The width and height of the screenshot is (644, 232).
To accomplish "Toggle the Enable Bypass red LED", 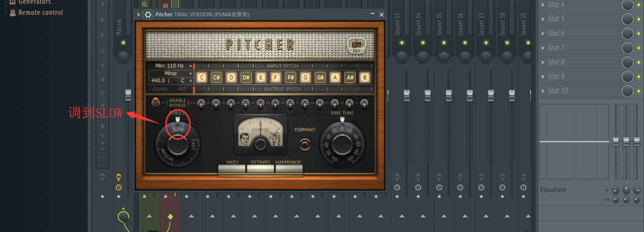I will (x=156, y=102).
